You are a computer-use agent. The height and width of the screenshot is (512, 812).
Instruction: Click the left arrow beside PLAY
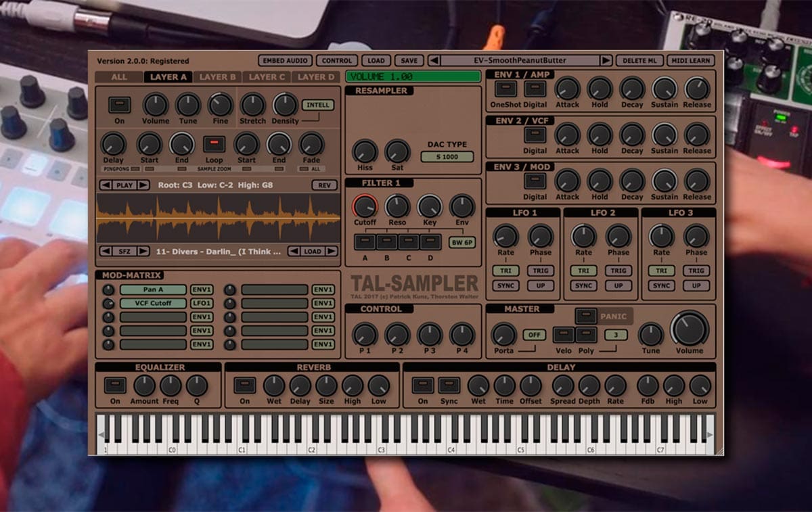pos(106,185)
